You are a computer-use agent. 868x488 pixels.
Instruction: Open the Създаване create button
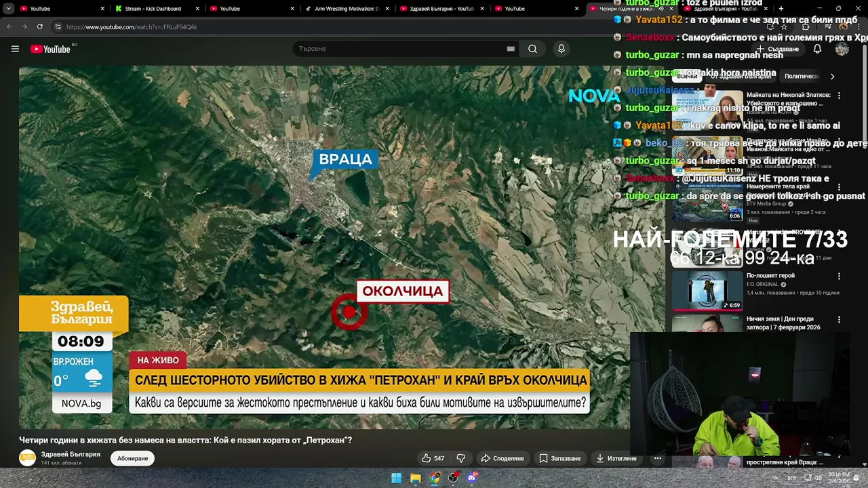click(777, 49)
